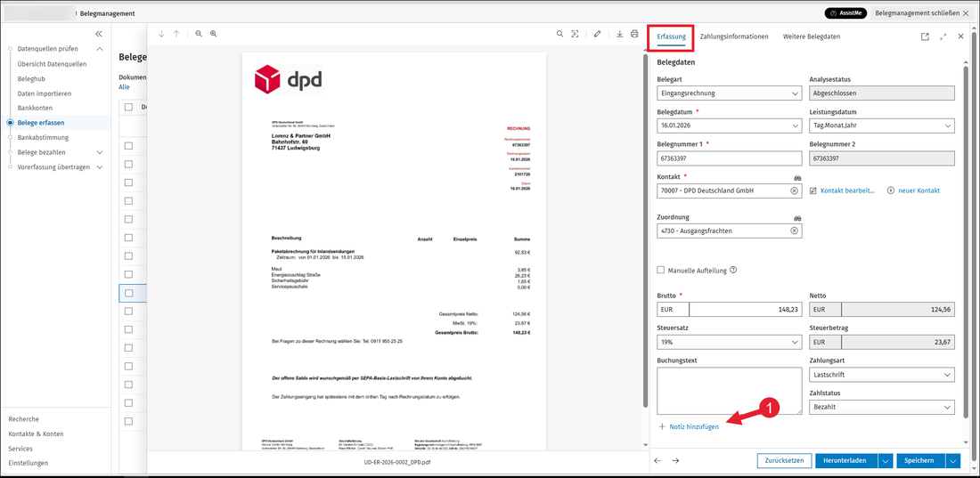This screenshot has height=478, width=980.
Task: Open the Erfassung panel in new window
Action: coord(925,36)
